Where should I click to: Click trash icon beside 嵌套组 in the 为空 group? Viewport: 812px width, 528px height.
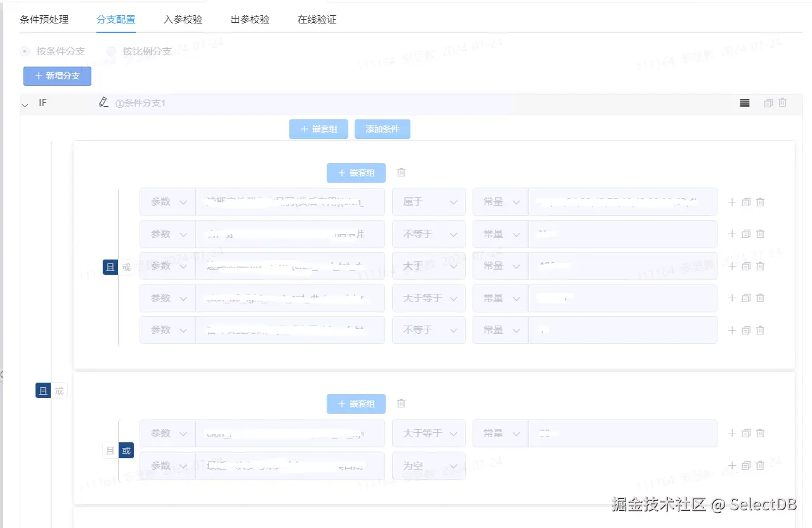[x=401, y=404]
